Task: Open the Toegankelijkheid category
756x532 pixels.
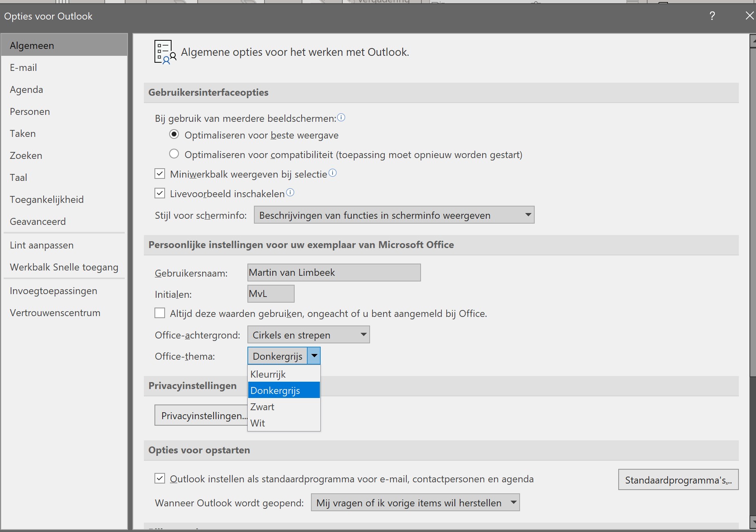Action: pos(64,199)
